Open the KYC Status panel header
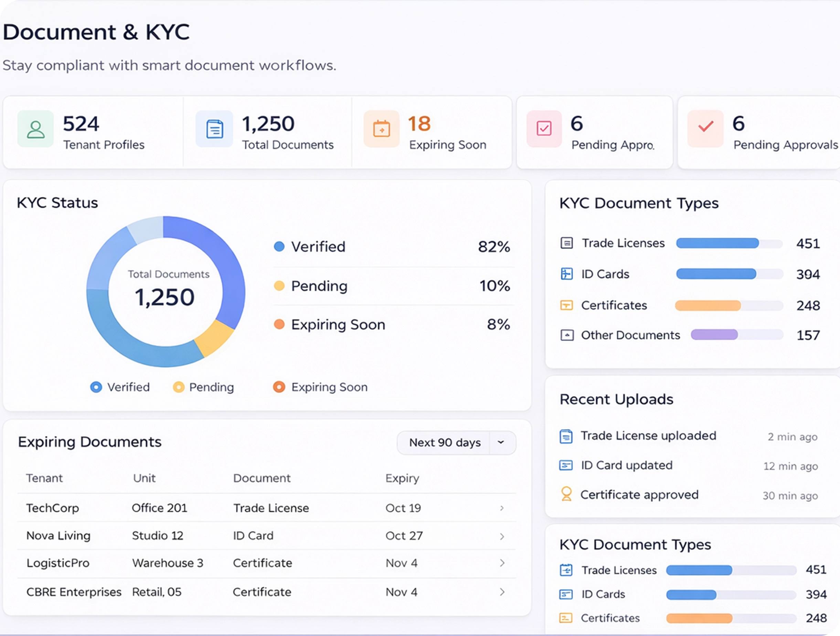The width and height of the screenshot is (840, 636). click(57, 202)
